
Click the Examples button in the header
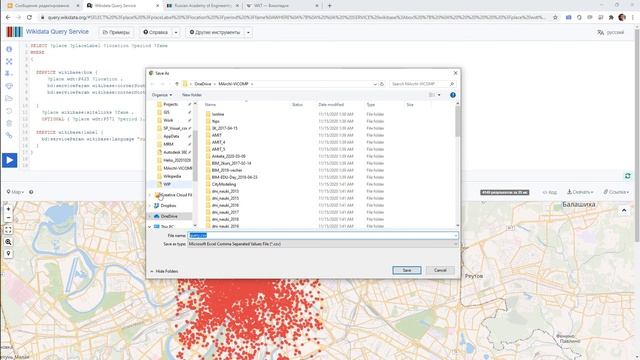coord(116,32)
